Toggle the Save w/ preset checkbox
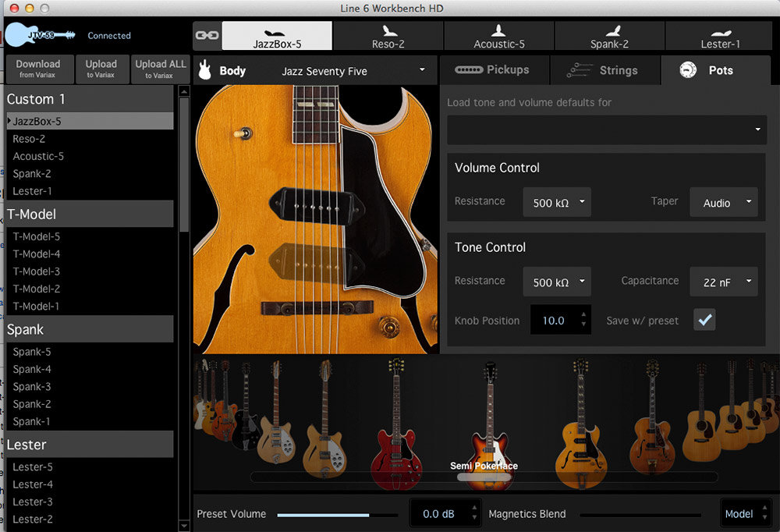Image resolution: width=780 pixels, height=532 pixels. tap(704, 320)
